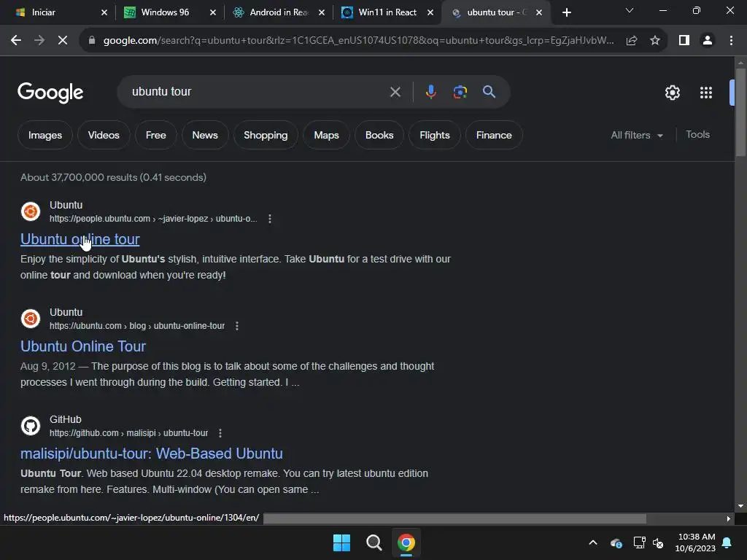Click the Ubuntu favicon of first result
The height and width of the screenshot is (560, 747).
pos(31,211)
